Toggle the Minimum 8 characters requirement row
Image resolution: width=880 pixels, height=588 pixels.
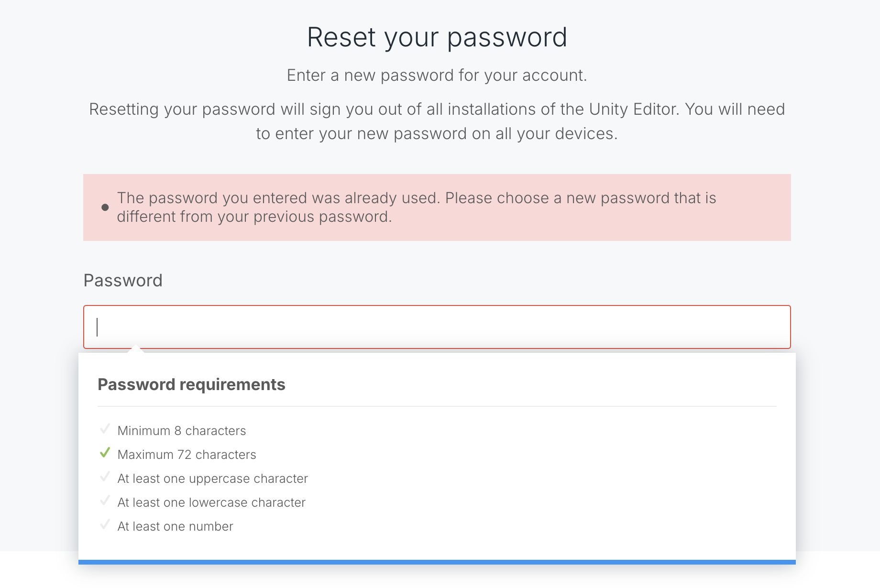182,430
